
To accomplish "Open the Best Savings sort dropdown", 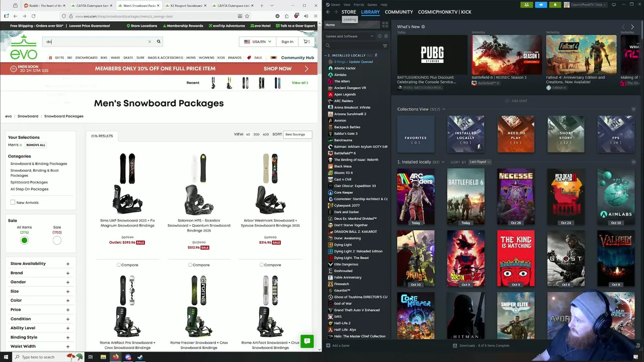I will pyautogui.click(x=297, y=134).
